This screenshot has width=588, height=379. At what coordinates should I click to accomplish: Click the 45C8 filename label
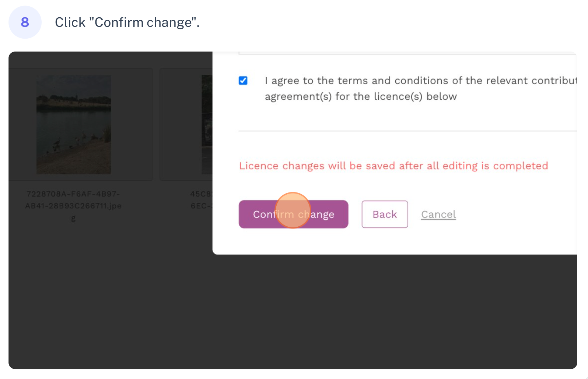[x=201, y=194]
